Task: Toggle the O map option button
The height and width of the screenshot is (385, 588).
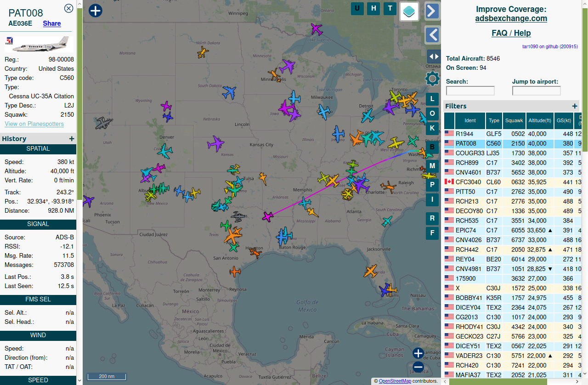Action: (x=432, y=113)
